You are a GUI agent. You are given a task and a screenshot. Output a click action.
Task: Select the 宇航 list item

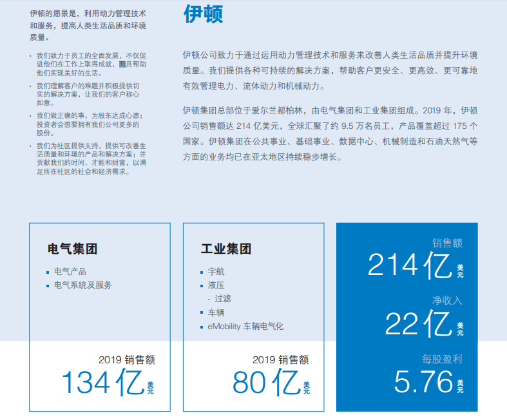coord(216,272)
